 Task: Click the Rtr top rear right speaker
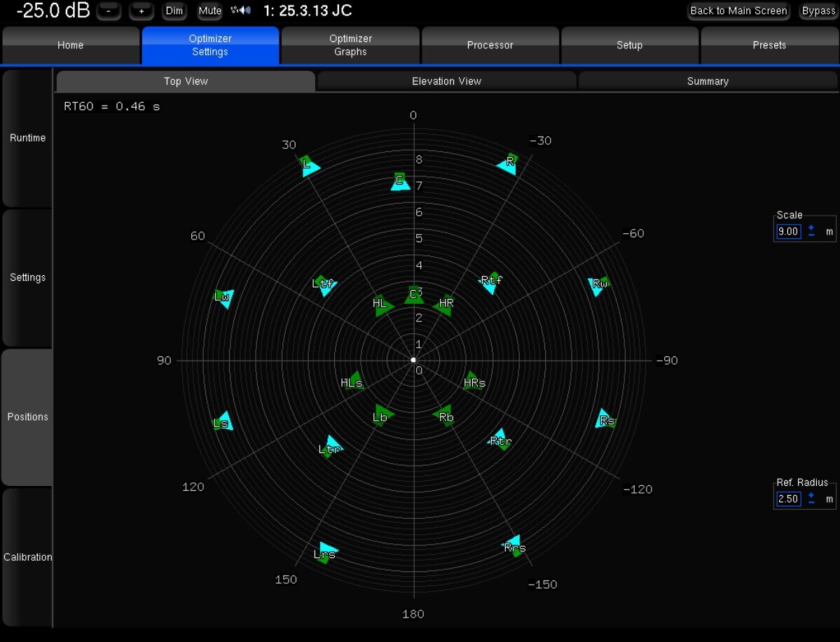point(500,440)
